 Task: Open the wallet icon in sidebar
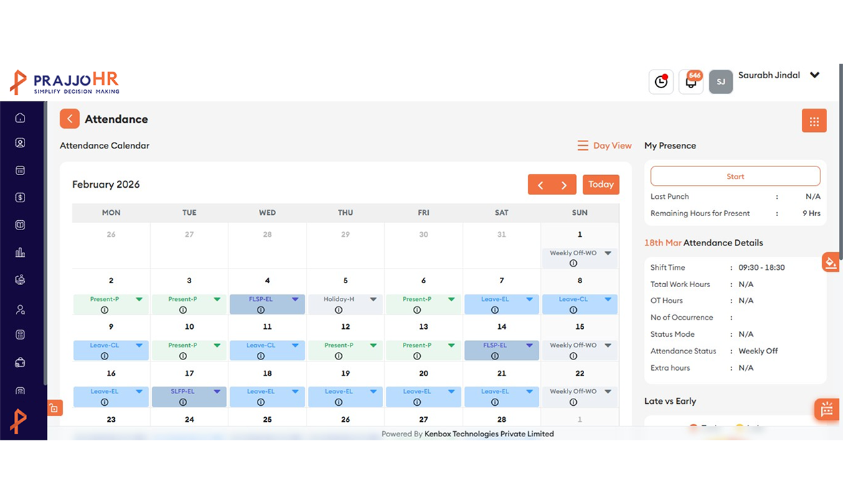pyautogui.click(x=21, y=363)
